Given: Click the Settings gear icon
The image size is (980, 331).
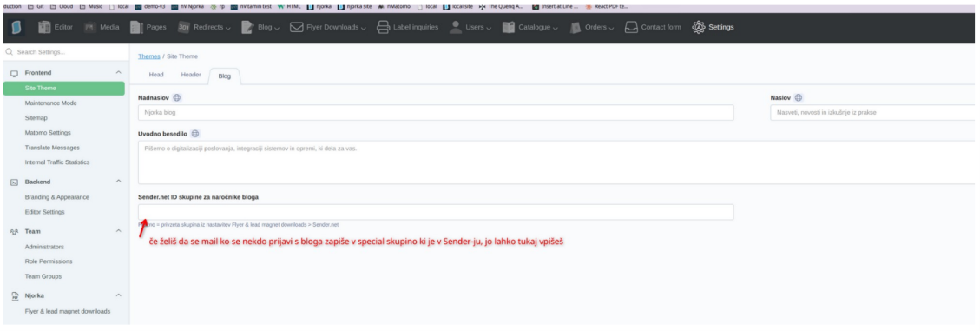Looking at the screenshot, I should (699, 28).
